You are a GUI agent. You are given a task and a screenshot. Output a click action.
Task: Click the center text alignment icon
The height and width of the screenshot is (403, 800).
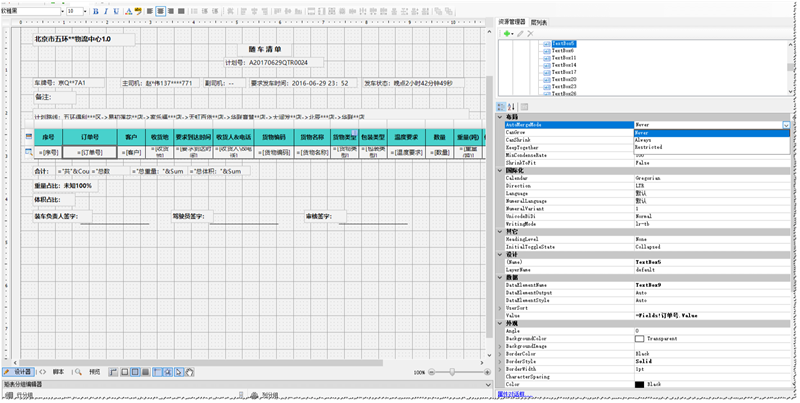(160, 9)
